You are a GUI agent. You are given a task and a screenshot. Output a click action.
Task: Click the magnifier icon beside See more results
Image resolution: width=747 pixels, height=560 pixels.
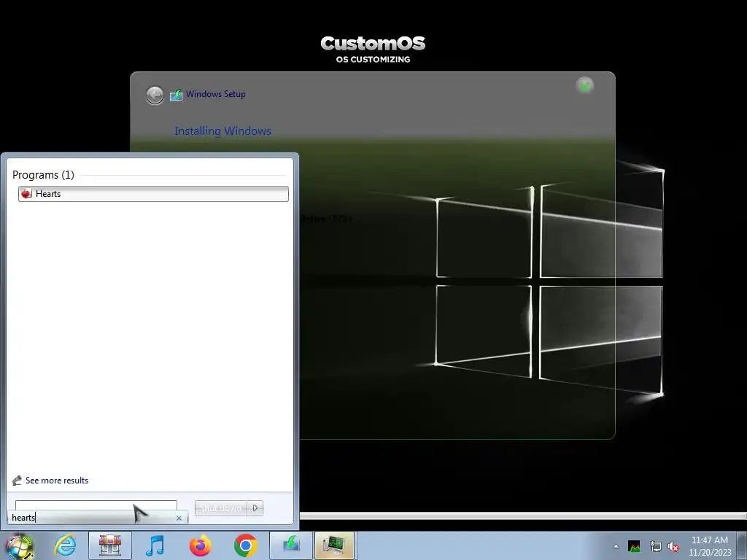point(18,481)
